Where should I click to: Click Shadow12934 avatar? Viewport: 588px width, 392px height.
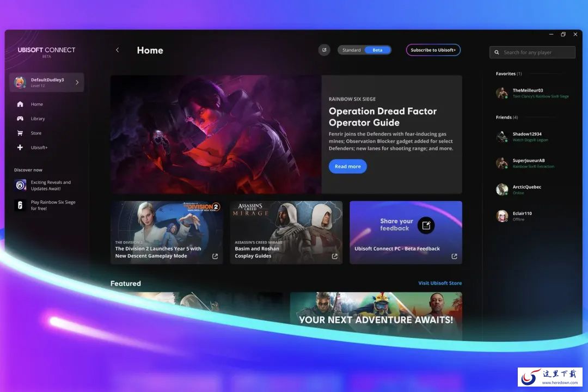502,137
